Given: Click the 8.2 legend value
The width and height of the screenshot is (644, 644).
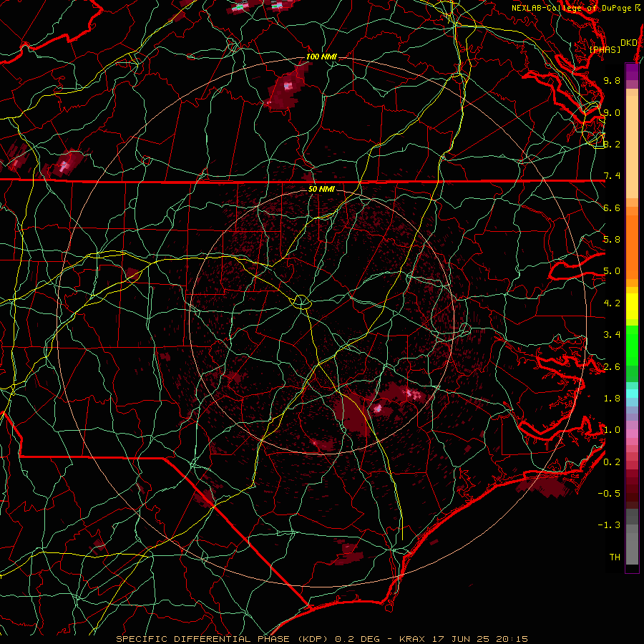Looking at the screenshot, I should (x=612, y=144).
